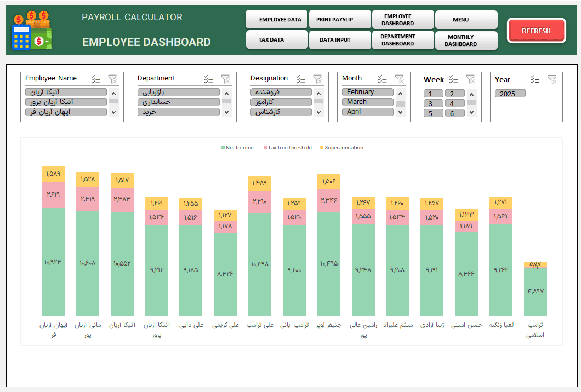Viewport: 581px width, 392px height.
Task: Filter Department by بازاریابی
Action: [x=179, y=92]
